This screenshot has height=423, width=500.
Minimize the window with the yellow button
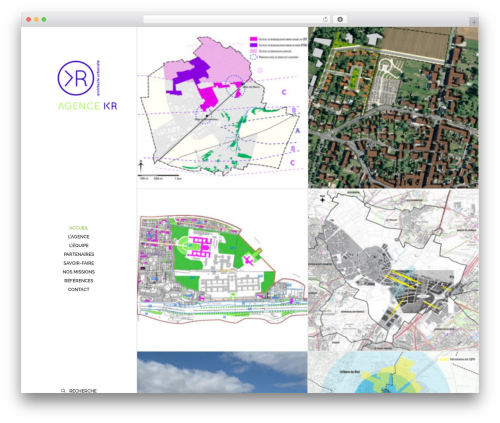[36, 20]
